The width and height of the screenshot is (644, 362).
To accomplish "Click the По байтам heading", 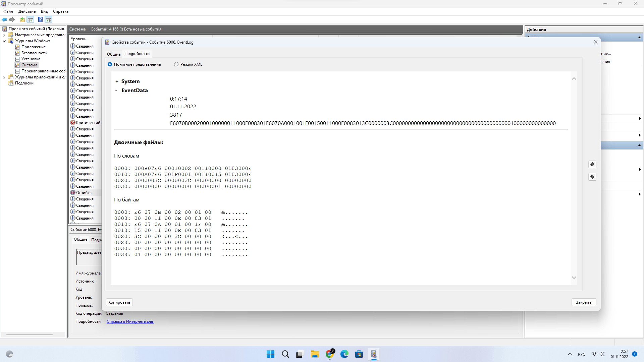I will (x=127, y=200).
